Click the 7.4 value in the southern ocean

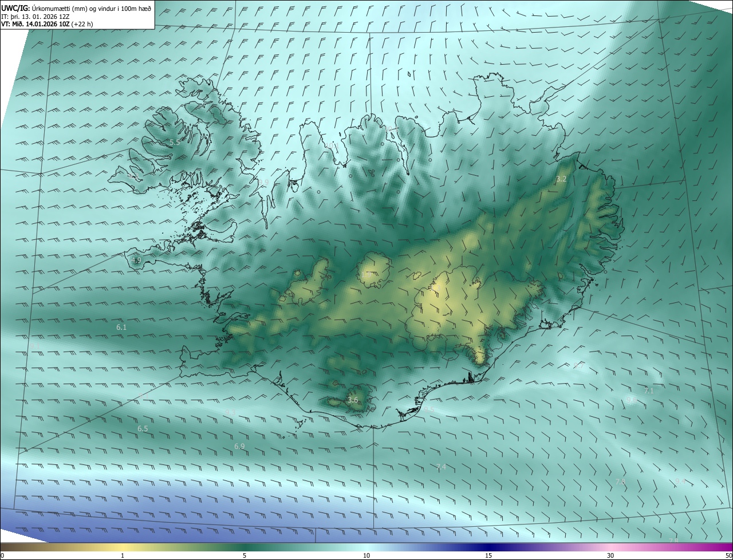point(441,467)
